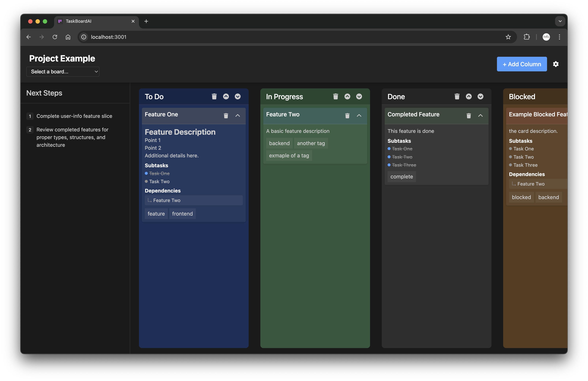Click the Add Column button
The height and width of the screenshot is (381, 588).
click(522, 64)
